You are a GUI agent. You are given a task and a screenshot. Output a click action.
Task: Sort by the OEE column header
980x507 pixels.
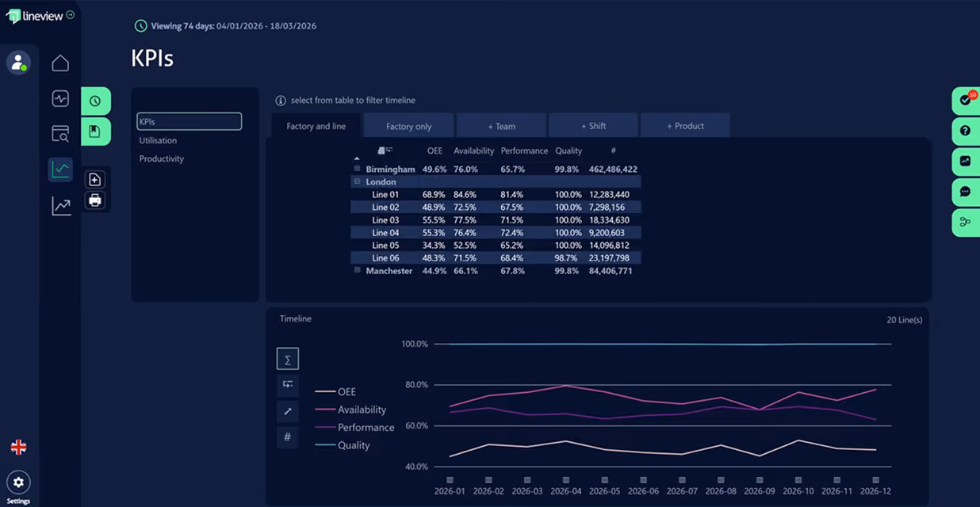point(434,151)
